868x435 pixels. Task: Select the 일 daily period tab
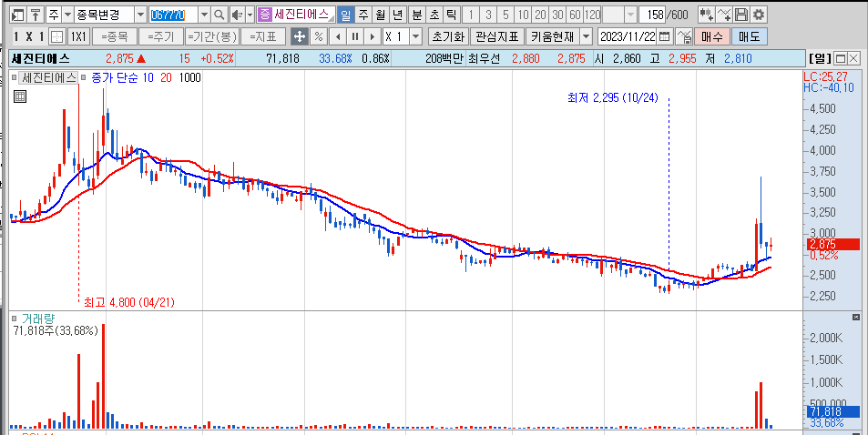point(345,15)
